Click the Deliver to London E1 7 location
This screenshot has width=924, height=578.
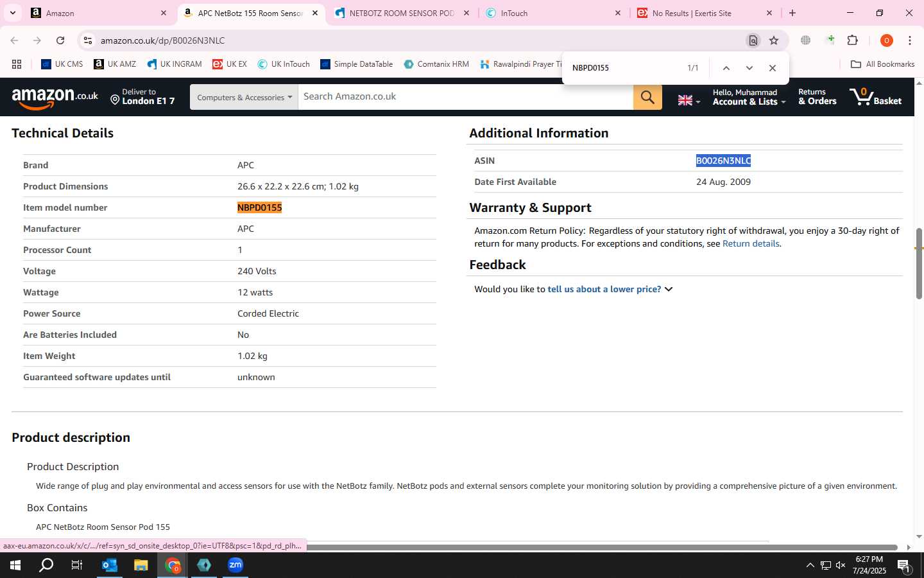click(x=142, y=97)
